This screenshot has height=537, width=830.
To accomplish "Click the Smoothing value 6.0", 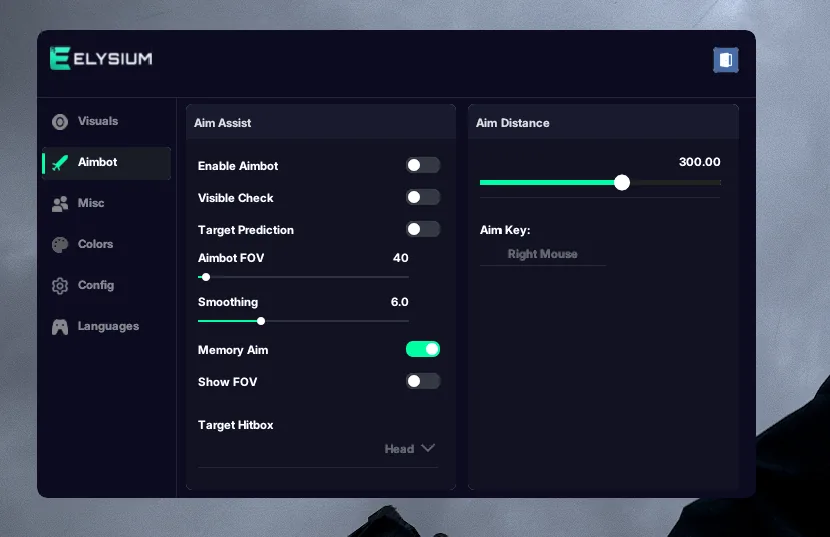I will point(400,302).
